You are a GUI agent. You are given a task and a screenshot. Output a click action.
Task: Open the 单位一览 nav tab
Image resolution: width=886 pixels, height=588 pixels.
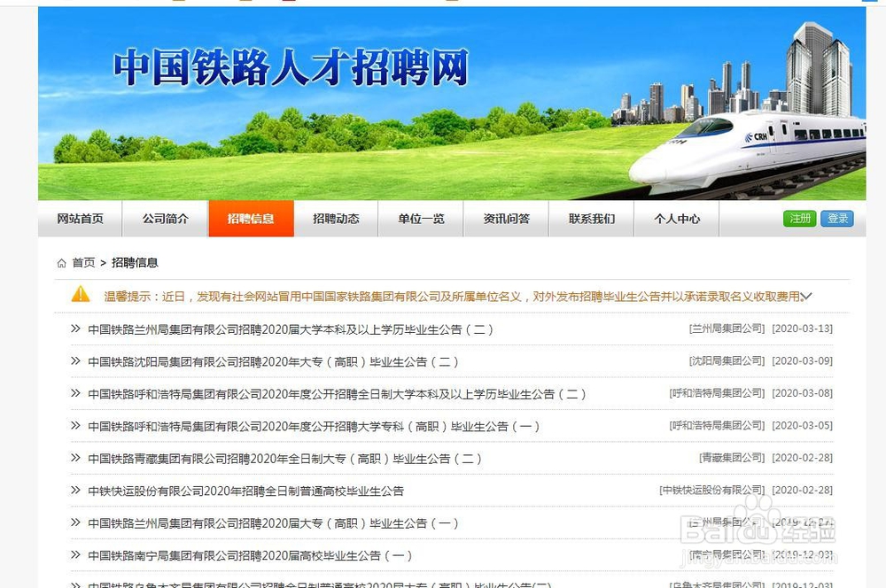(x=421, y=219)
